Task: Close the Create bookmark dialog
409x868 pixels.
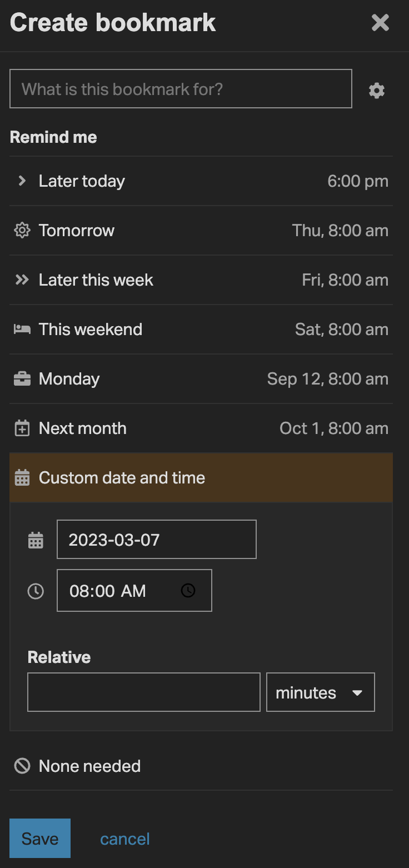Action: click(380, 23)
